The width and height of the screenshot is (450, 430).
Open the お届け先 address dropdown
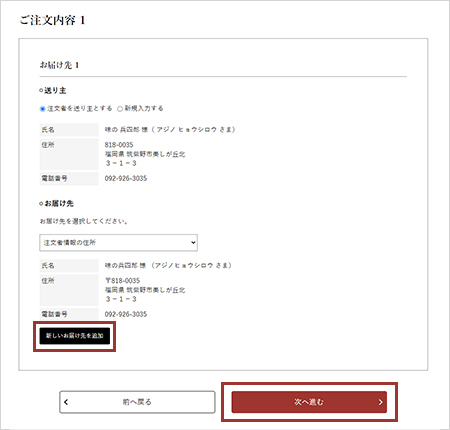pos(118,243)
